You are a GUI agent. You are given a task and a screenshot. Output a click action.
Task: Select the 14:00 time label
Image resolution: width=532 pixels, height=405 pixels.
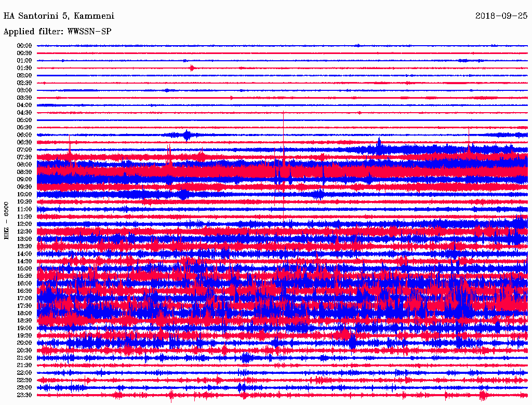coord(24,254)
